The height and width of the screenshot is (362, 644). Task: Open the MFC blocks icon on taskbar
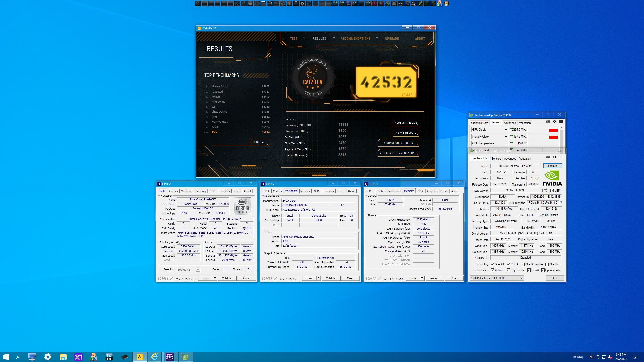[x=94, y=357]
